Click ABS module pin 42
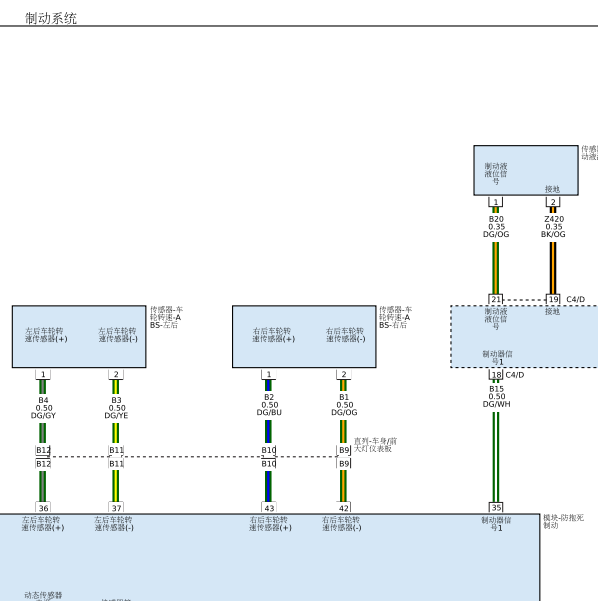Image resolution: width=598 pixels, height=601 pixels. (344, 508)
